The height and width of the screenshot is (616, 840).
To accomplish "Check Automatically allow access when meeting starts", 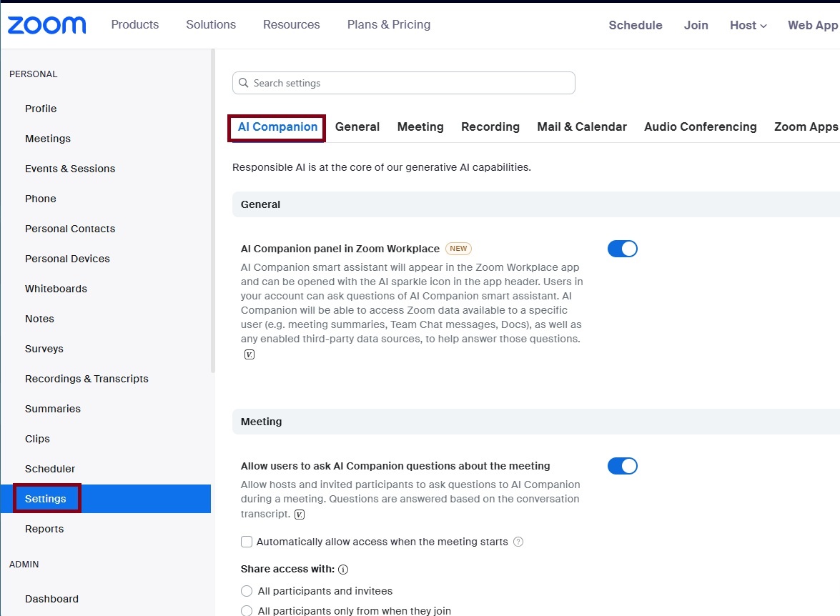I will click(x=246, y=542).
